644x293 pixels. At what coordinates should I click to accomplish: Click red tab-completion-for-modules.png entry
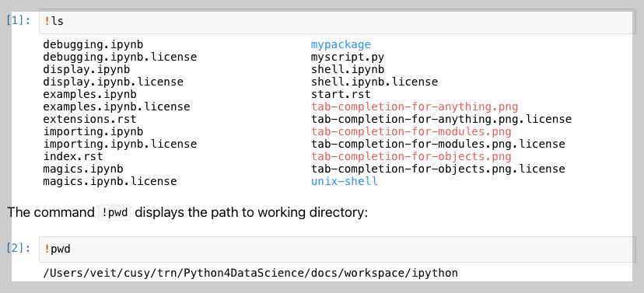(411, 131)
